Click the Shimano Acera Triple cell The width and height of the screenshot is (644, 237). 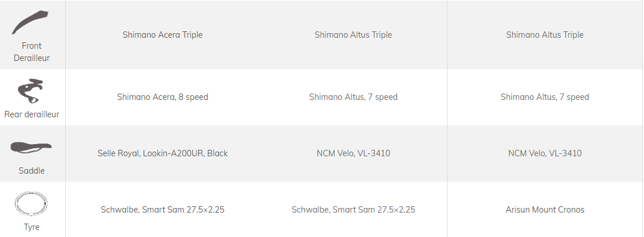(x=163, y=35)
